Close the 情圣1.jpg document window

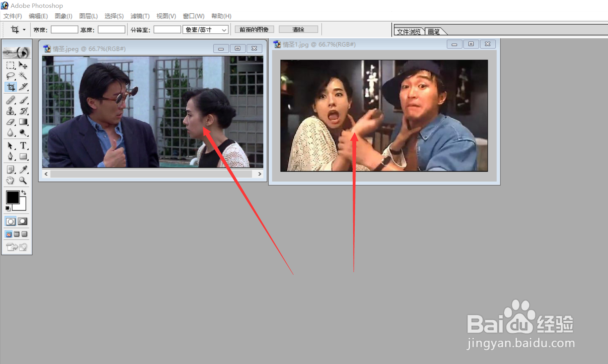[487, 44]
